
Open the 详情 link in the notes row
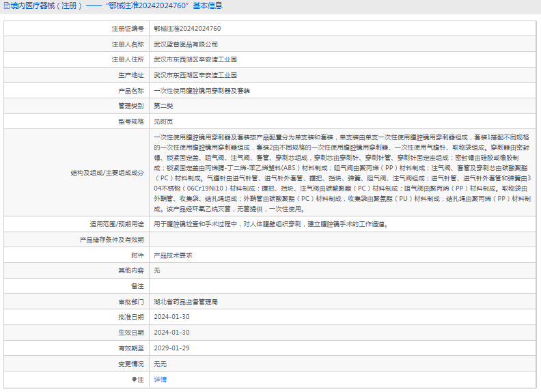[x=160, y=380]
